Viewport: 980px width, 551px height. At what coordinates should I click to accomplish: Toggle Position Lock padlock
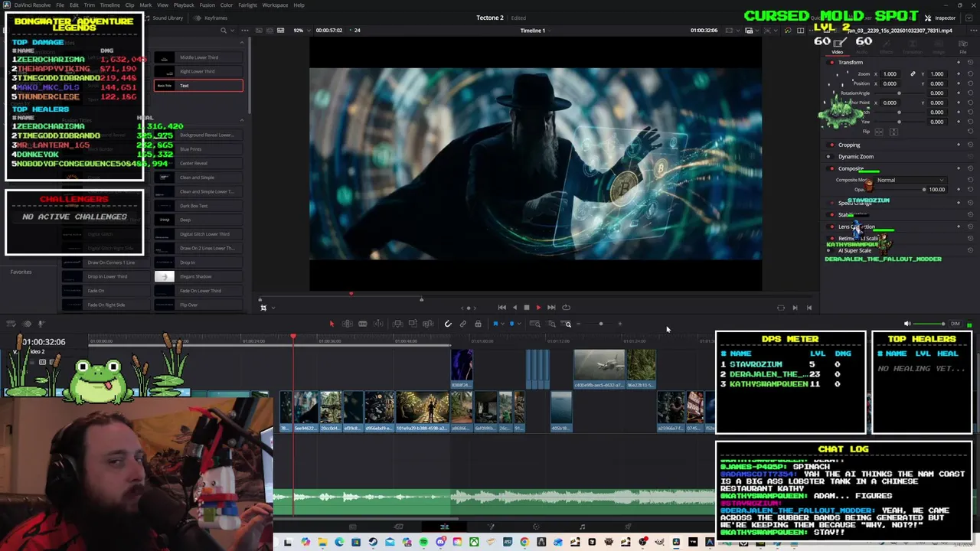point(478,324)
